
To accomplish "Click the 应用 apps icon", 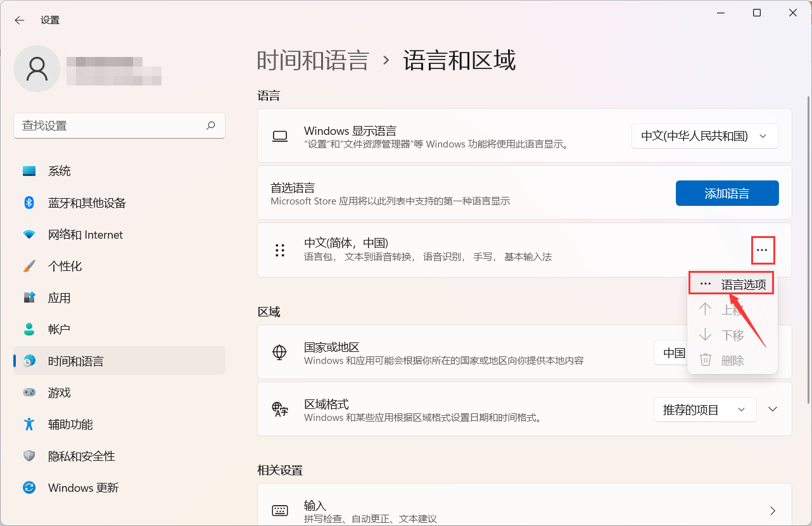I will (29, 297).
